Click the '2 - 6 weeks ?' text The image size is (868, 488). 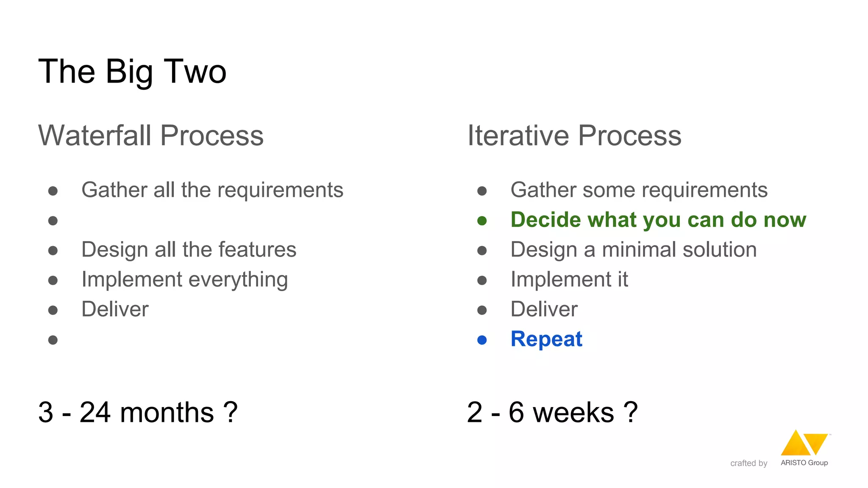pos(552,412)
